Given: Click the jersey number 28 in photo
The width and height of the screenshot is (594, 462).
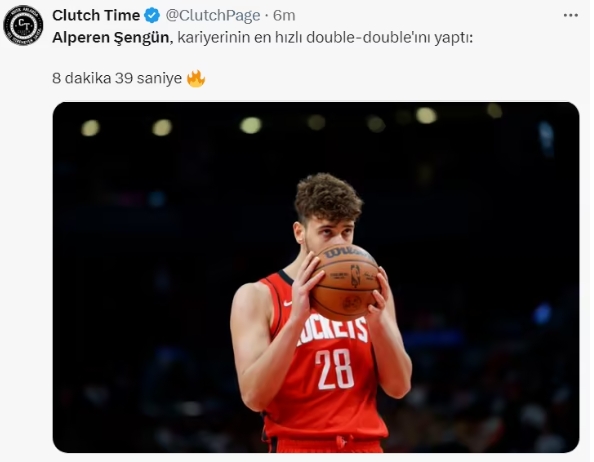Looking at the screenshot, I should click(335, 370).
